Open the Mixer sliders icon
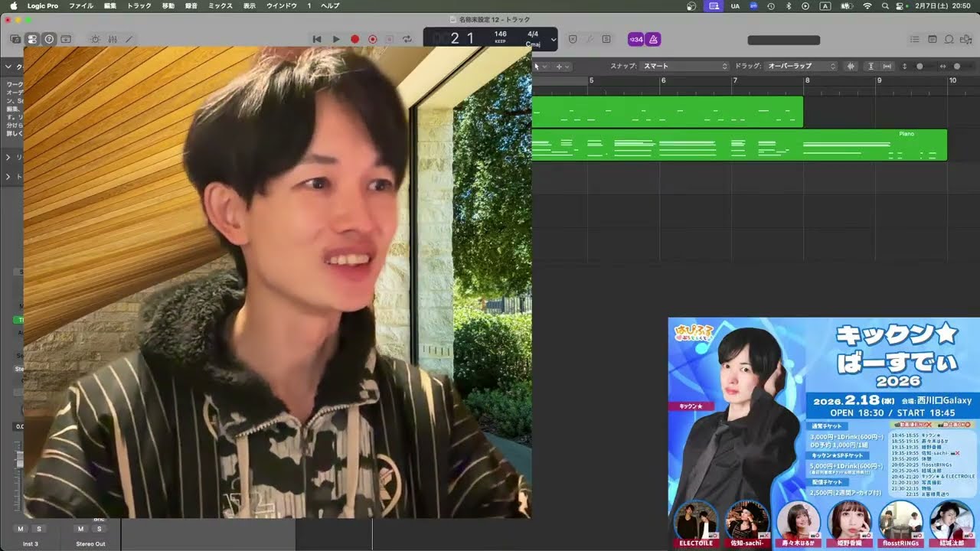Image resolution: width=980 pixels, height=551 pixels. pyautogui.click(x=113, y=39)
